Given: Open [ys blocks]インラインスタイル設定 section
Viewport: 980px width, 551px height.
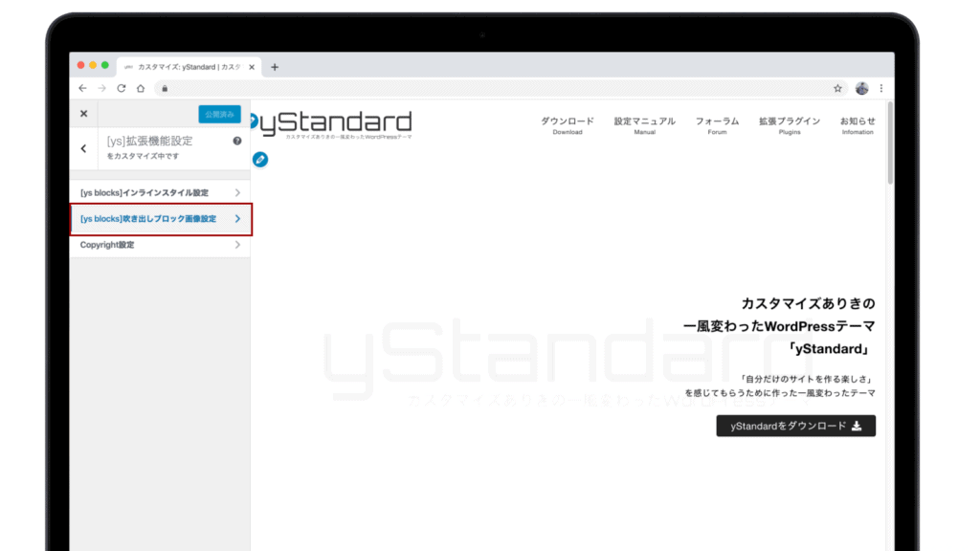Looking at the screenshot, I should click(160, 192).
